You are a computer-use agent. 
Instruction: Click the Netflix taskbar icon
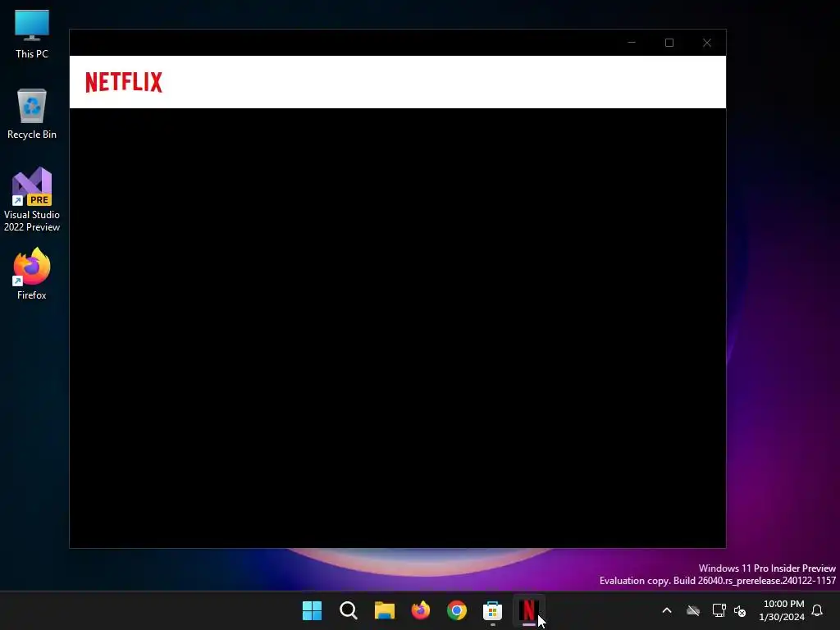click(x=528, y=610)
